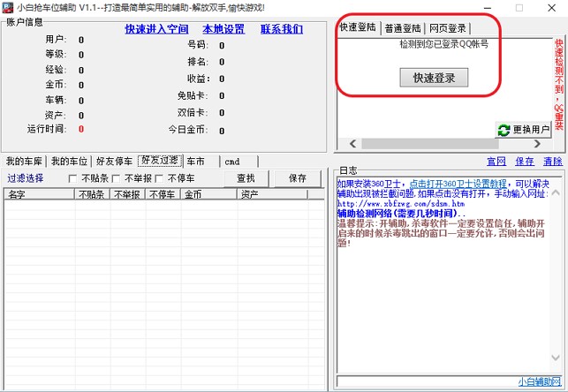568x392 pixels.
Task: Click the 快速登录 button
Action: [x=434, y=78]
